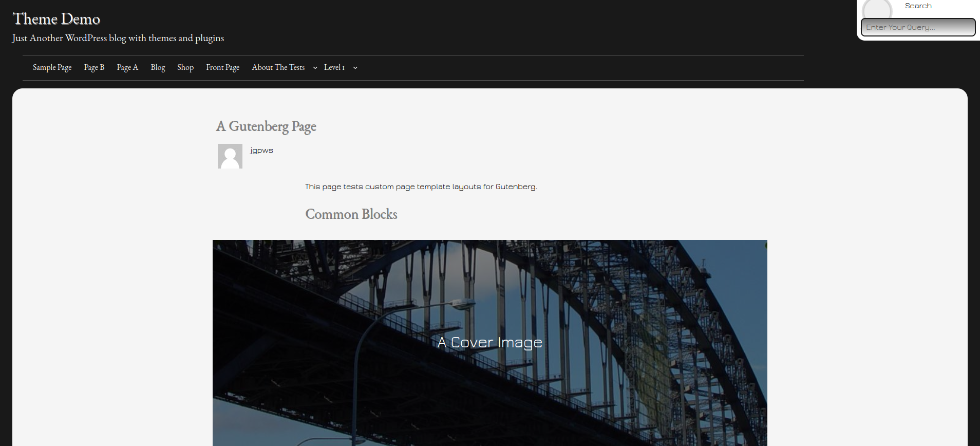This screenshot has width=980, height=446.
Task: Click the Common Blocks heading
Action: point(351,214)
